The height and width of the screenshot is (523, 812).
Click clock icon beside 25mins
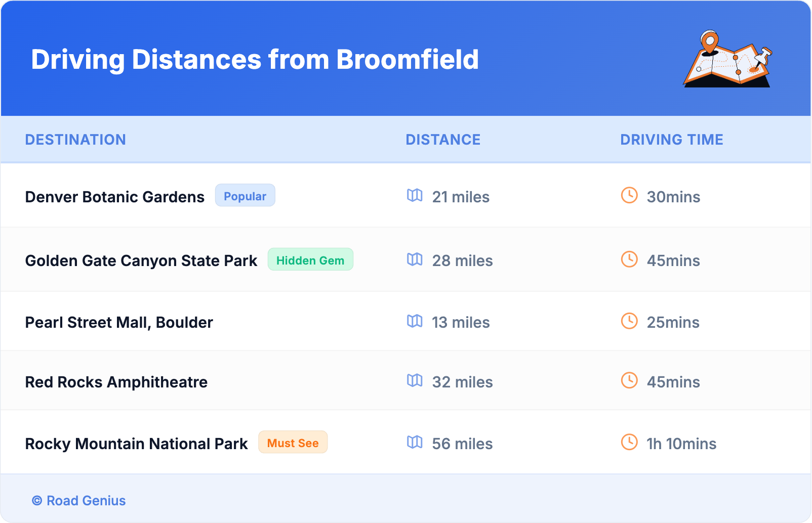629,321
